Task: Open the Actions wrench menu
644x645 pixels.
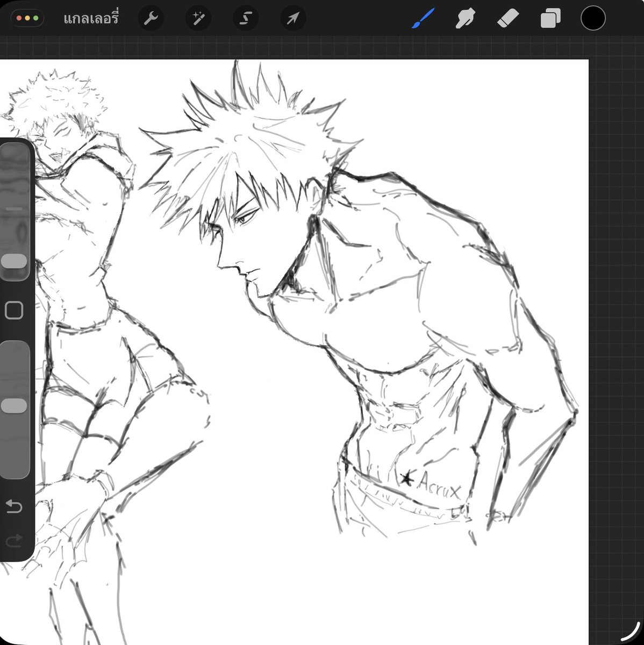Action: 151,19
